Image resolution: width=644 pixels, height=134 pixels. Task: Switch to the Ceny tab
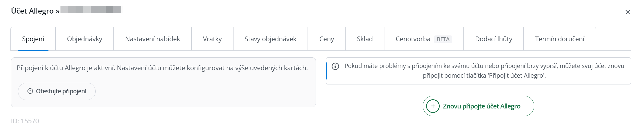click(x=327, y=39)
